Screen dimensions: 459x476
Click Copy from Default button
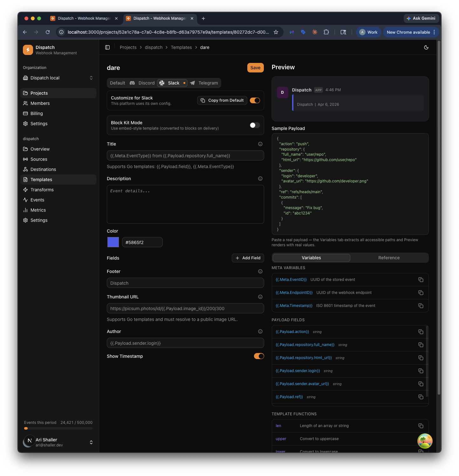click(222, 100)
